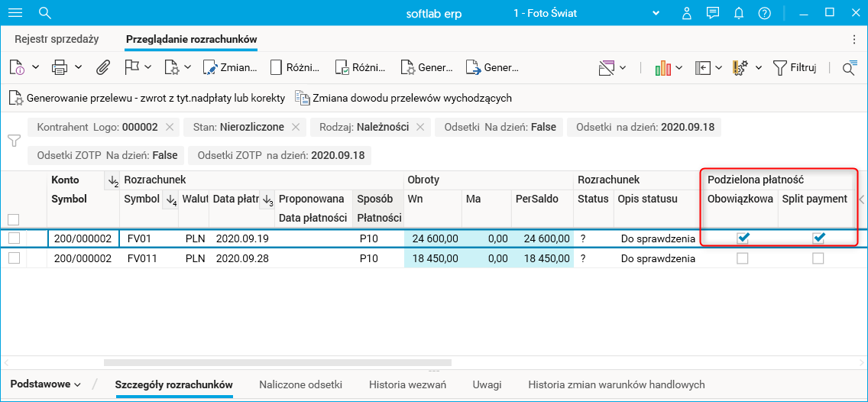The width and height of the screenshot is (868, 402).
Task: Open Szczegóły rozrachunków tab
Action: (x=173, y=384)
